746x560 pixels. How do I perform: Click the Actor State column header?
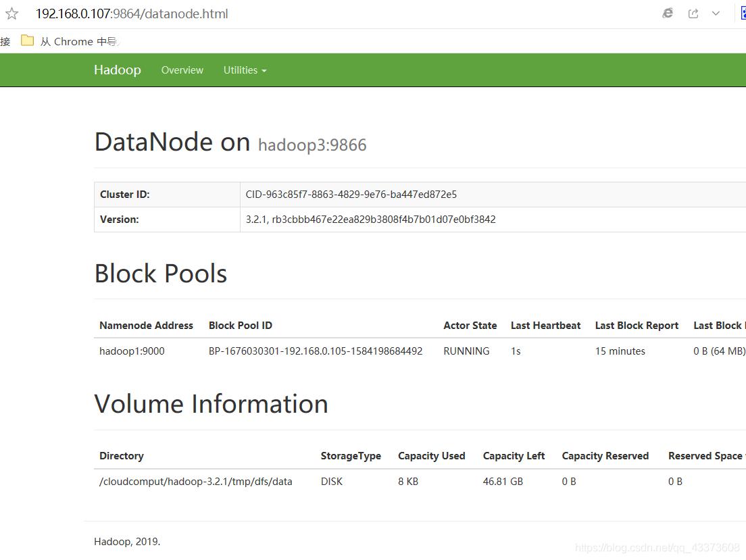[x=470, y=326]
